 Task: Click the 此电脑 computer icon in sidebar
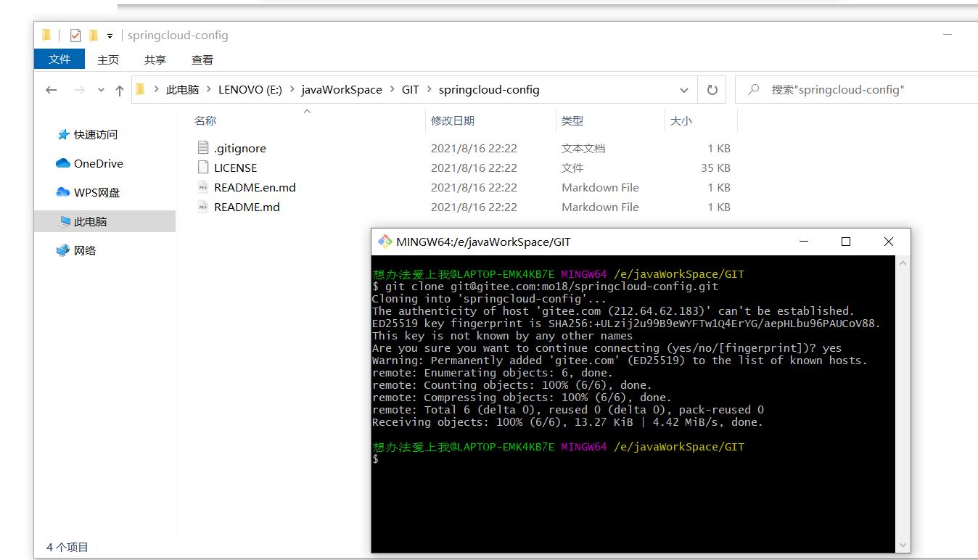pyautogui.click(x=65, y=221)
